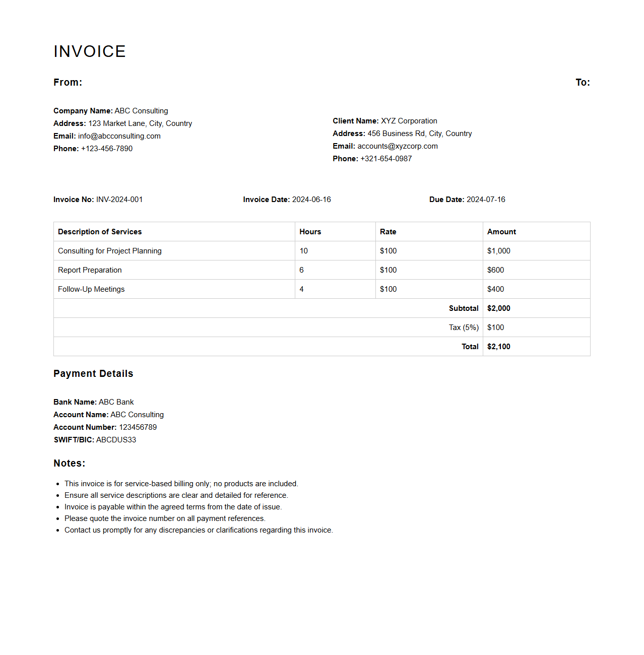This screenshot has height=655, width=644.
Task: Click the Report Preparation service cell
Action: (x=90, y=270)
